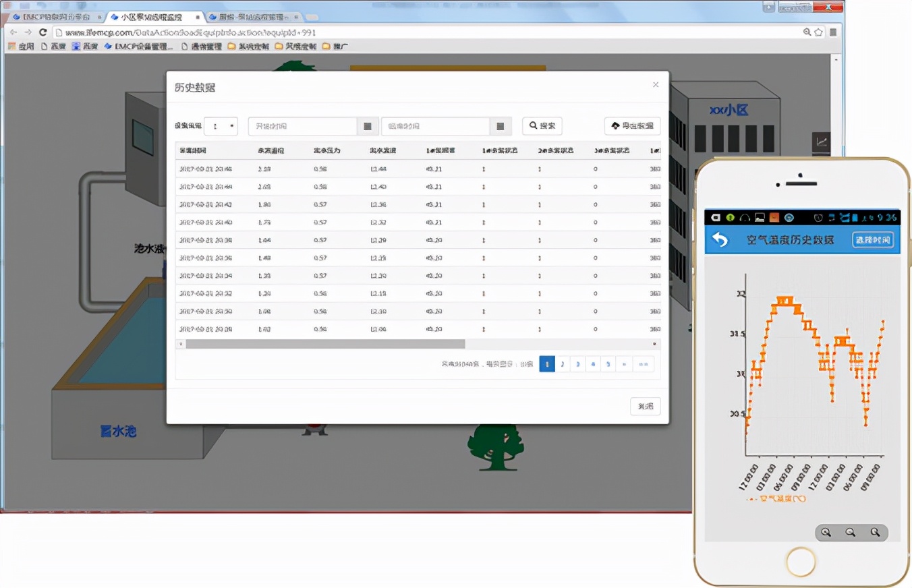Go to page 3 of results

[577, 364]
